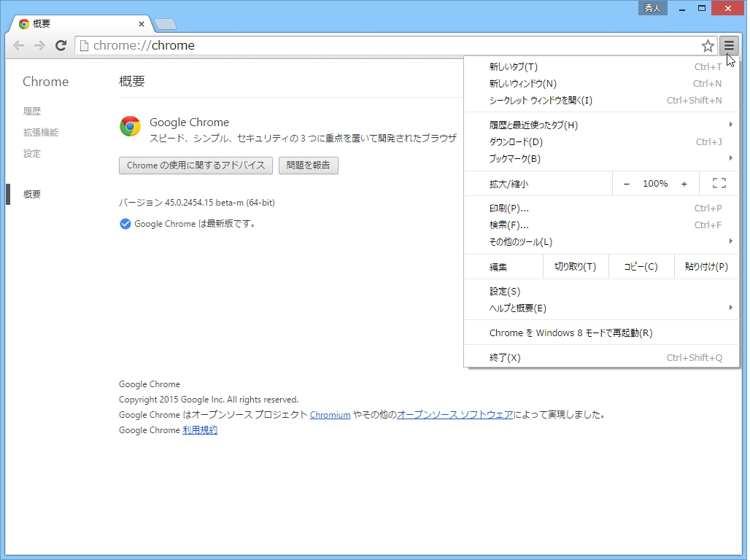The height and width of the screenshot is (560, 750).
Task: Click the forward navigation arrow
Action: (39, 45)
